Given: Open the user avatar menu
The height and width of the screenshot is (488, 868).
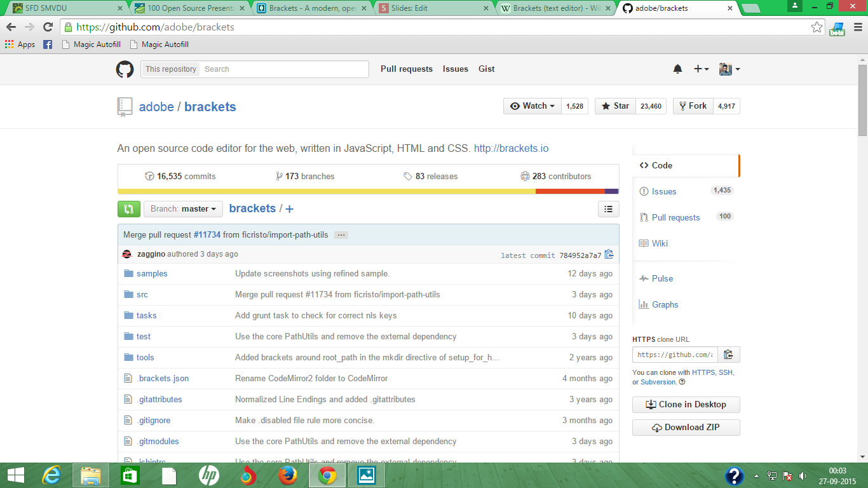Looking at the screenshot, I should tap(729, 69).
